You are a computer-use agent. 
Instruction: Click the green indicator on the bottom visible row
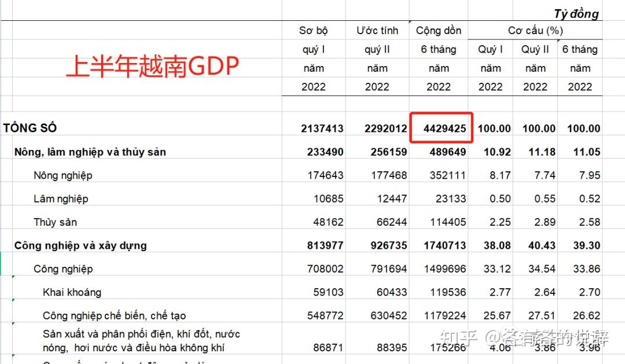(13, 356)
